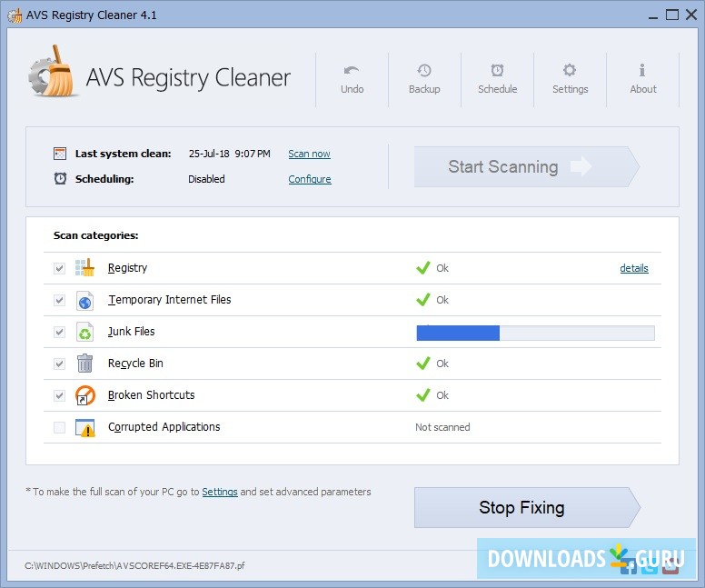Maximize the AVS Registry Cleaner window

(x=672, y=15)
